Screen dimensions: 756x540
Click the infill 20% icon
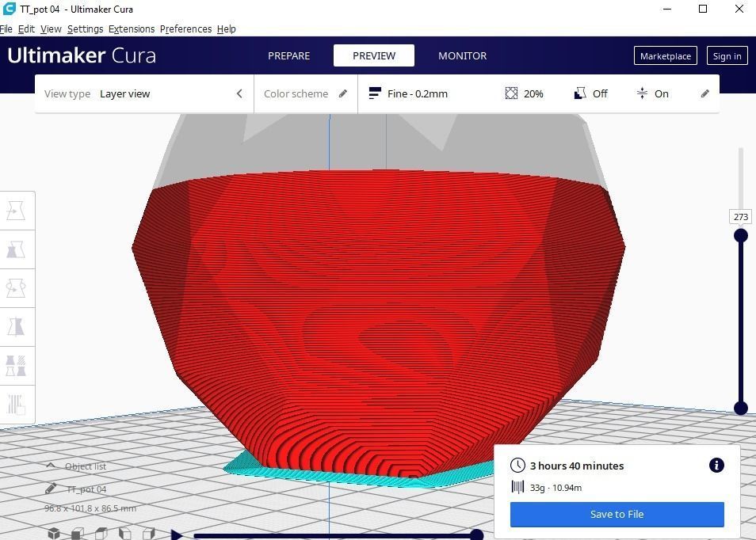(x=511, y=93)
